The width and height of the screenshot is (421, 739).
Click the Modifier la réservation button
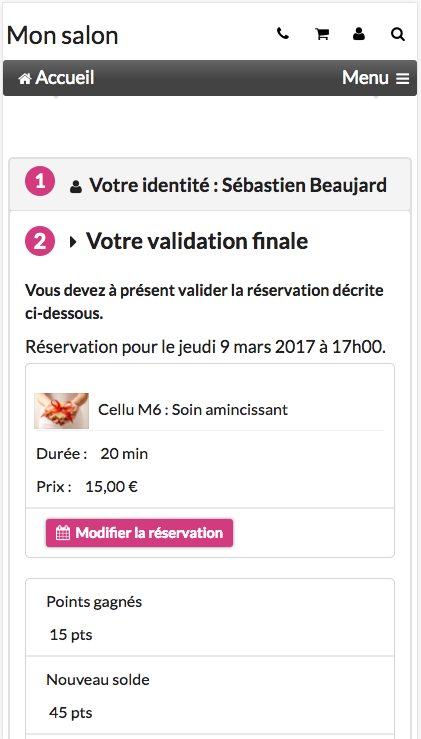[x=140, y=533]
